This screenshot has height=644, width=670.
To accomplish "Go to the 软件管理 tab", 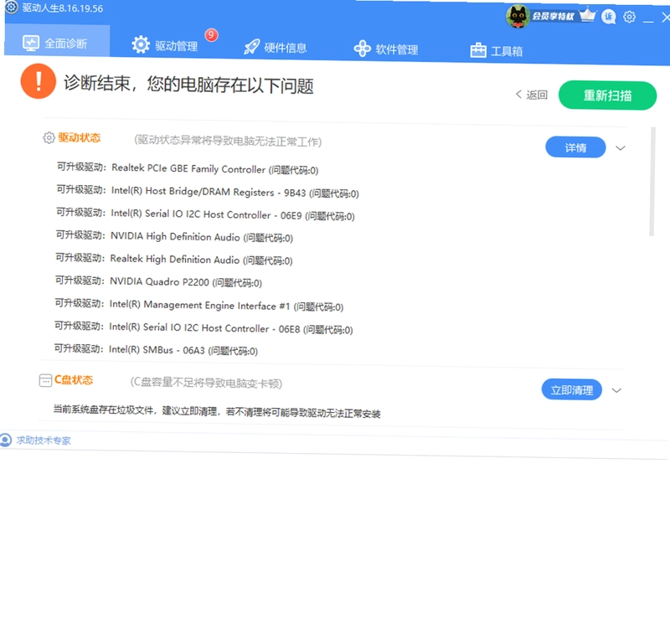I will click(x=386, y=49).
